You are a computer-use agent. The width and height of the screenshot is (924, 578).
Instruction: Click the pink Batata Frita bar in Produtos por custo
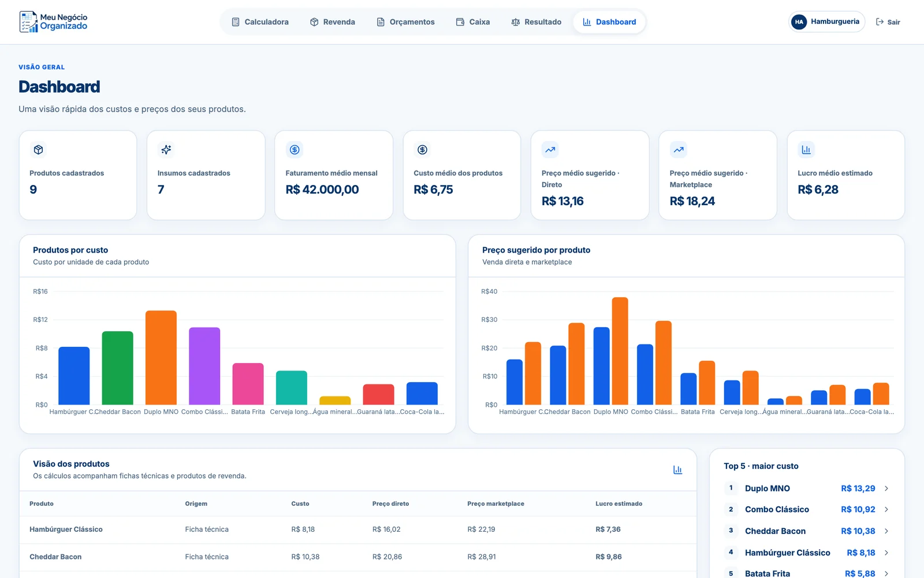(248, 384)
